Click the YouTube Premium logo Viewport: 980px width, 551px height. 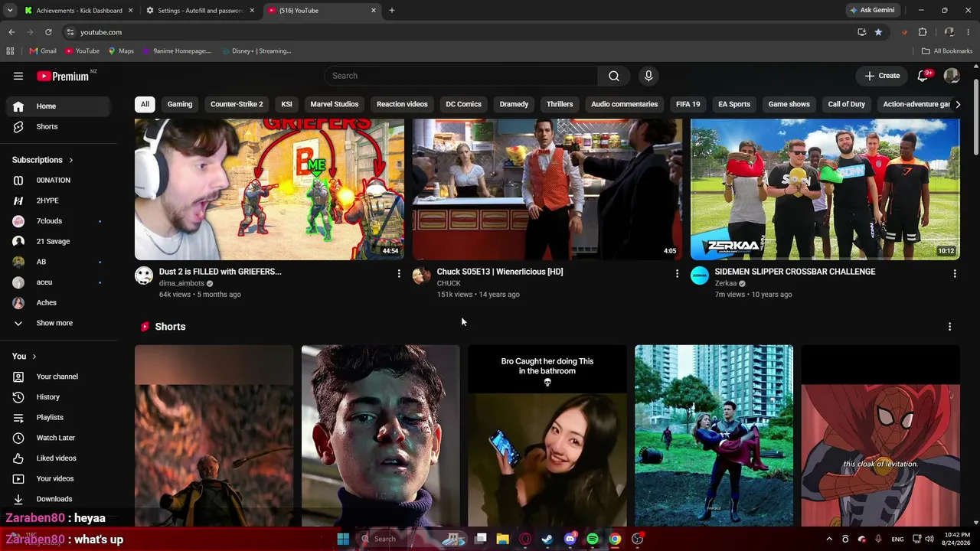[63, 76]
